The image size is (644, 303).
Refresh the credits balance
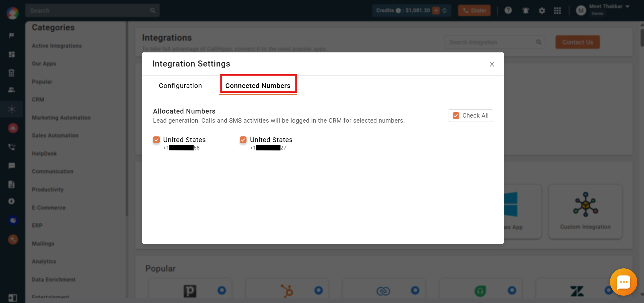pyautogui.click(x=445, y=10)
